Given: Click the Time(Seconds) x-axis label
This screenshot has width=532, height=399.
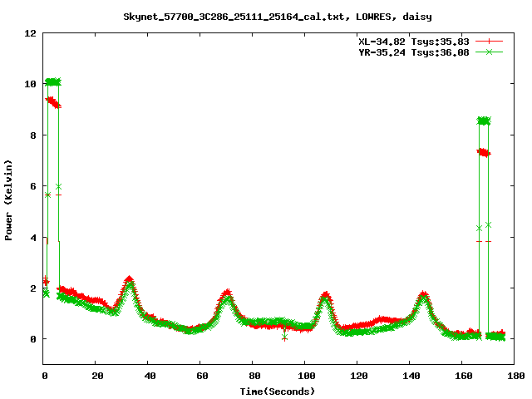Looking at the screenshot, I should [x=278, y=392].
